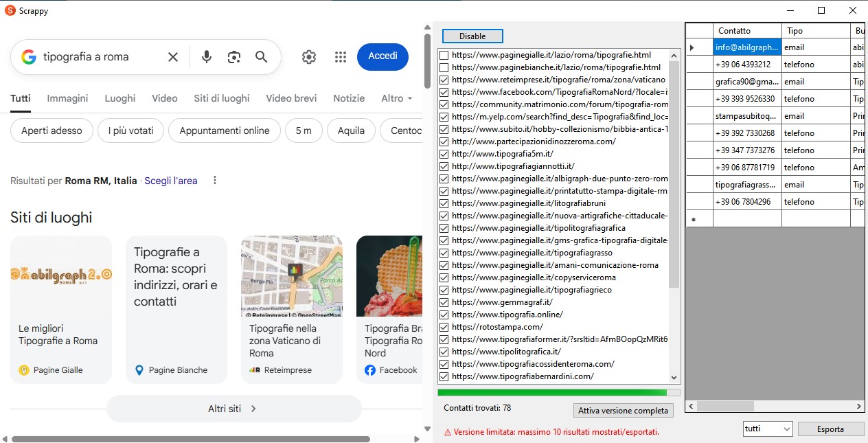Open the three-dot menu beside Scegli l'area
Screen dimensions: 868x443
click(x=215, y=179)
